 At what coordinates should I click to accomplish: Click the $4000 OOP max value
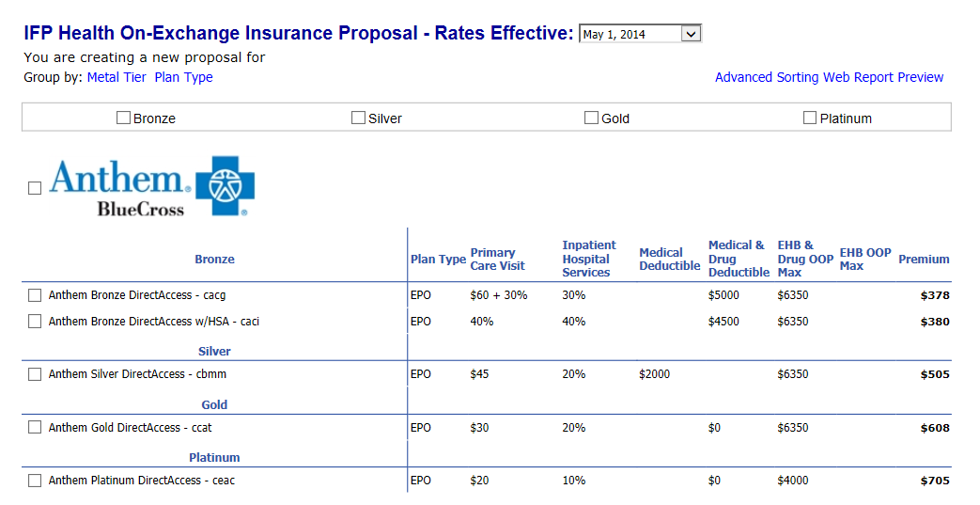[792, 480]
